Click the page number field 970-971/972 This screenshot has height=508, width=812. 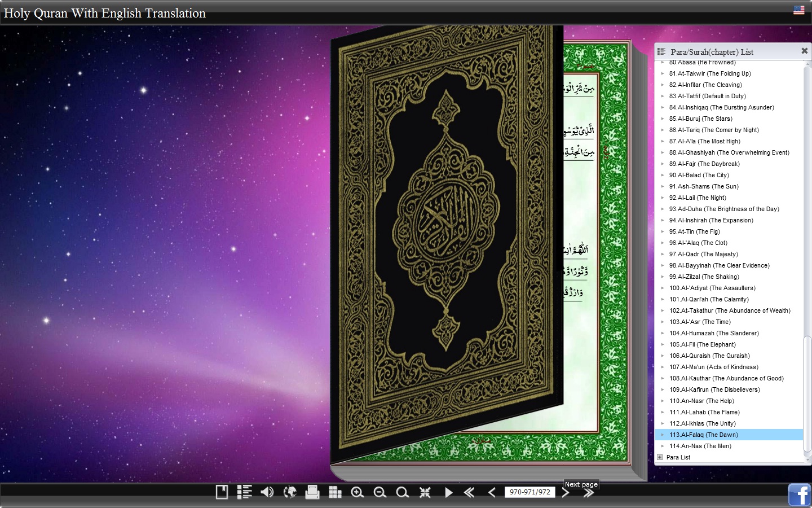(x=529, y=492)
